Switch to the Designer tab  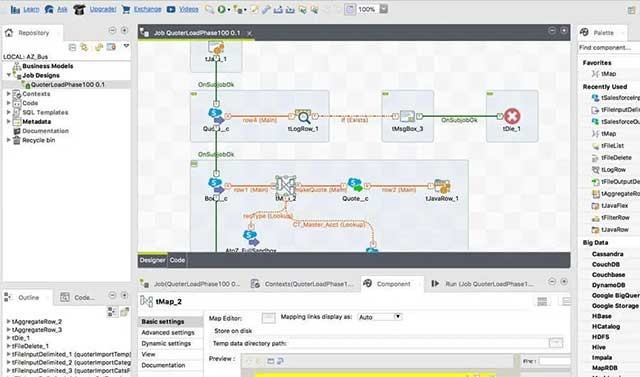click(x=153, y=260)
